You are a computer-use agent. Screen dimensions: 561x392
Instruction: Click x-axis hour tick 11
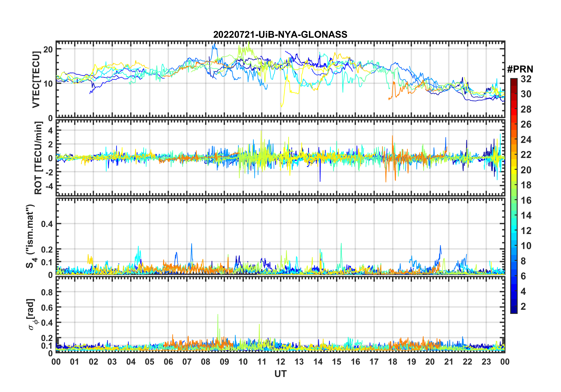tap(262, 362)
